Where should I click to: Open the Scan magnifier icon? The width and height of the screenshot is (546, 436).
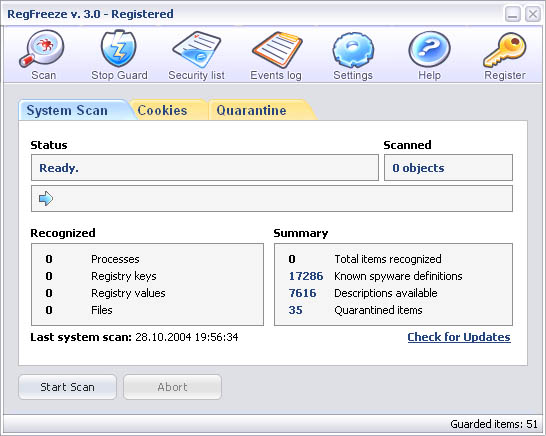[41, 48]
